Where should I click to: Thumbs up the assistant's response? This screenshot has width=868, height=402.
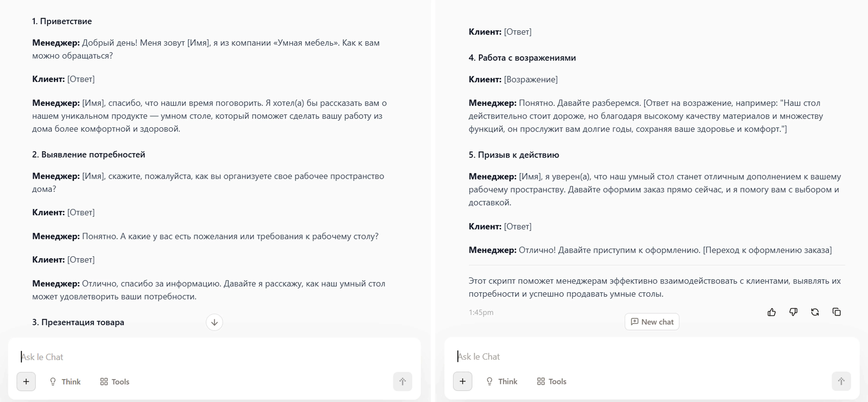(x=772, y=312)
